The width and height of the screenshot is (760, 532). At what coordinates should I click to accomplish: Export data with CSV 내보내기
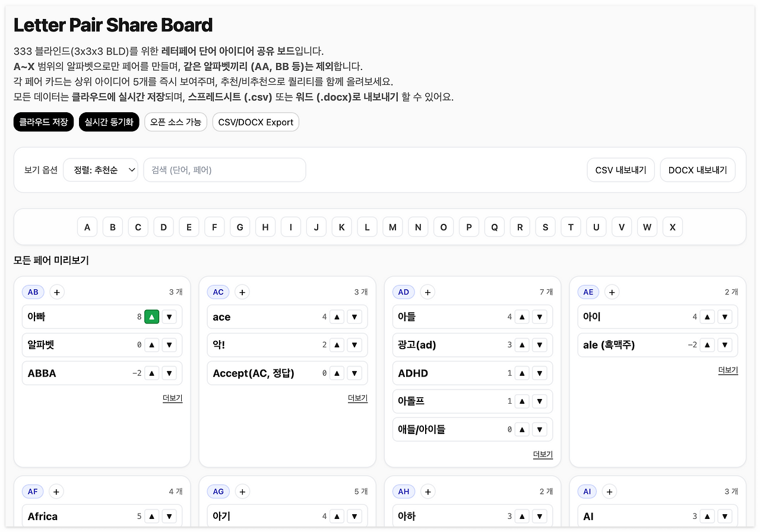620,169
